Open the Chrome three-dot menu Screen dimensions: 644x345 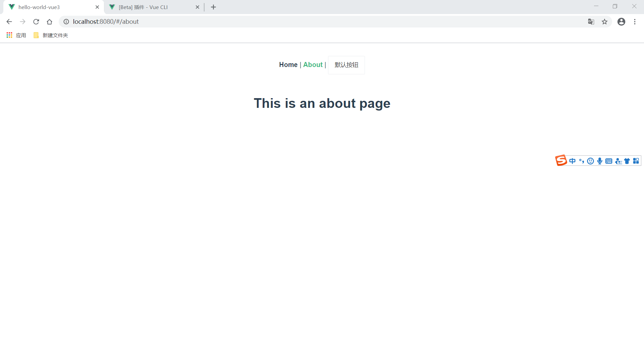635,21
